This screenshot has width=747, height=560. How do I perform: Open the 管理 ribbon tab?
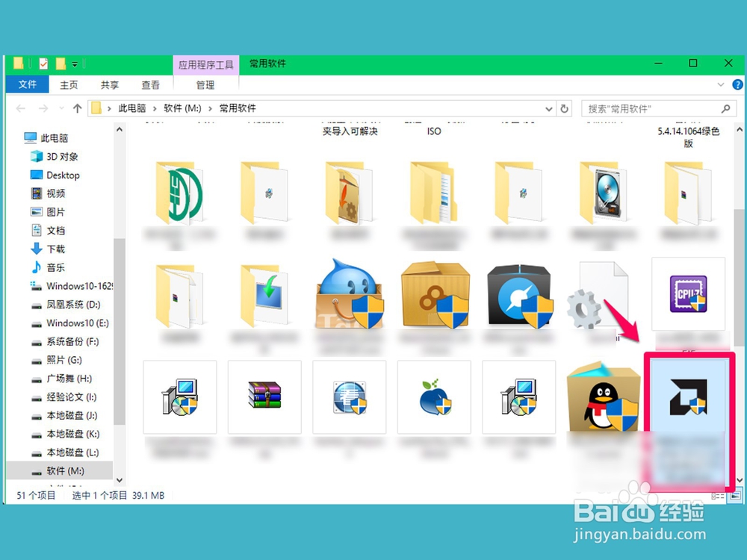(205, 85)
